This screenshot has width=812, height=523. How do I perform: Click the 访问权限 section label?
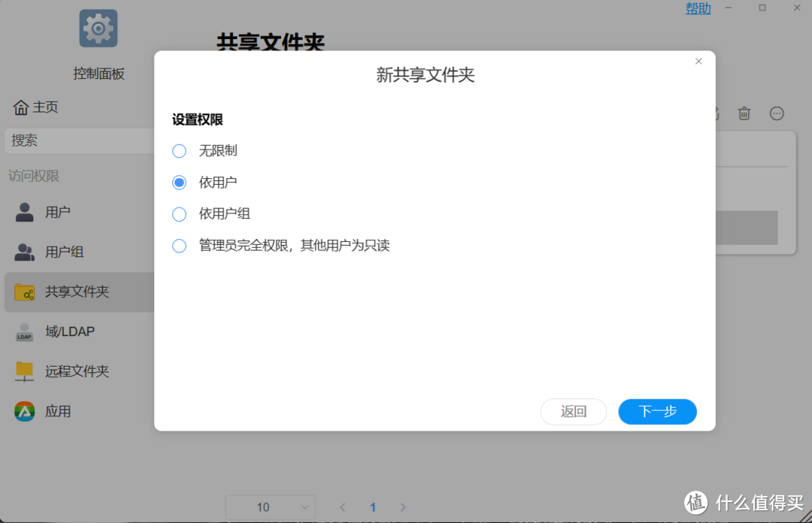[34, 176]
